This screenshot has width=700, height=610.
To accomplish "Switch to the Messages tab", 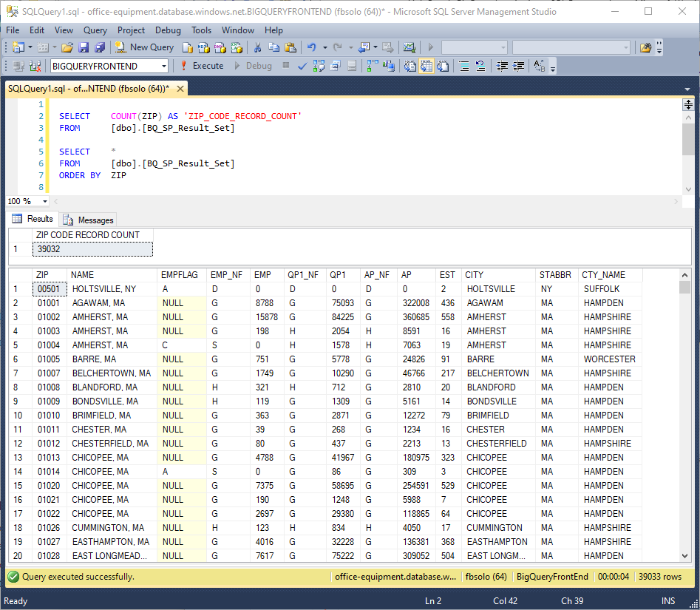I will pyautogui.click(x=89, y=220).
